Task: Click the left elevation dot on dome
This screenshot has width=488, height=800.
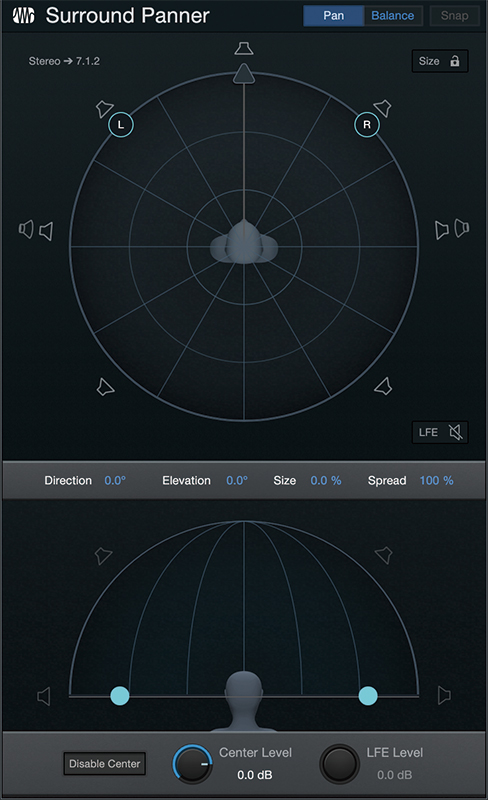Action: pyautogui.click(x=120, y=695)
